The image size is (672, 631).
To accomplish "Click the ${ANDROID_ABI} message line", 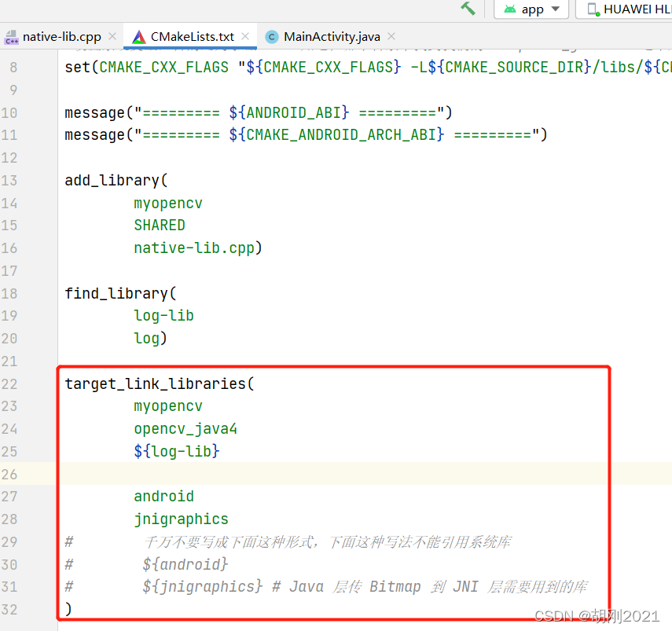I will click(259, 112).
